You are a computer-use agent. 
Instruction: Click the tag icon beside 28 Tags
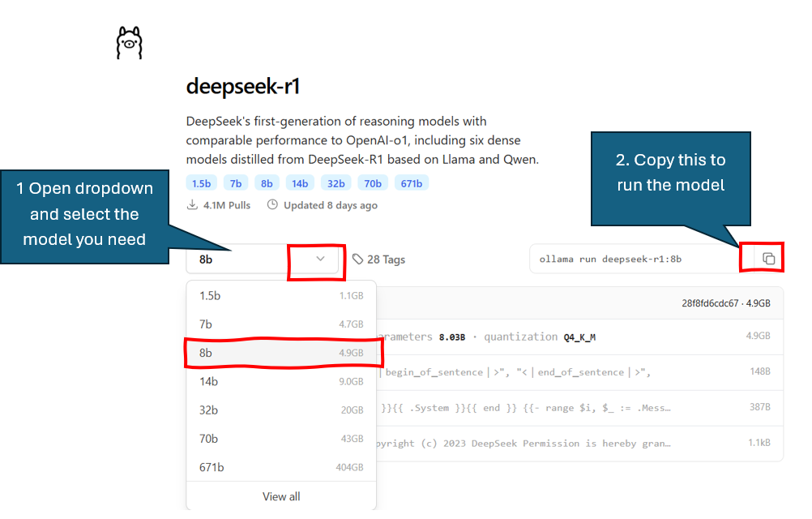(x=357, y=259)
